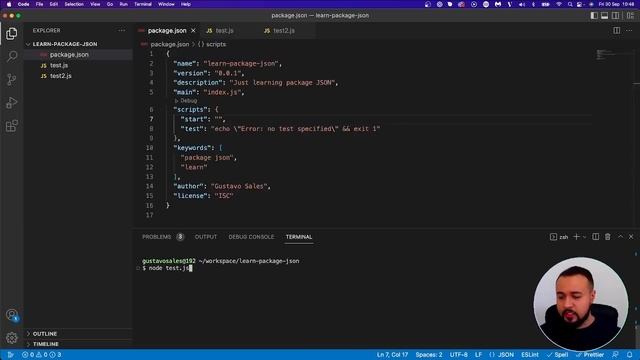Open the Apple menu
Viewport: 640px width, 360px height.
(x=9, y=4)
